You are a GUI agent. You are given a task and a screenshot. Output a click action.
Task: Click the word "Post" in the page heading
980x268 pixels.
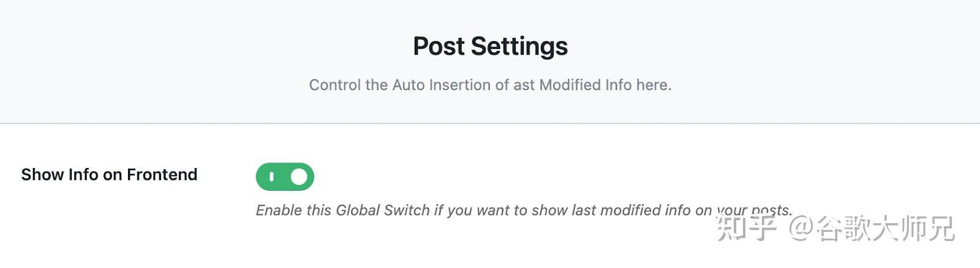(x=439, y=46)
